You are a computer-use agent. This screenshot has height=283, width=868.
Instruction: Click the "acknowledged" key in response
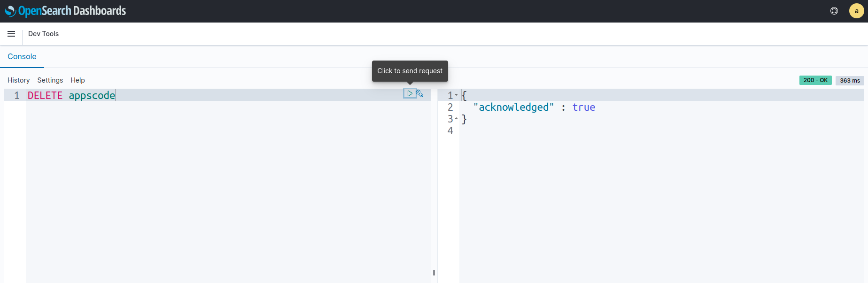513,107
